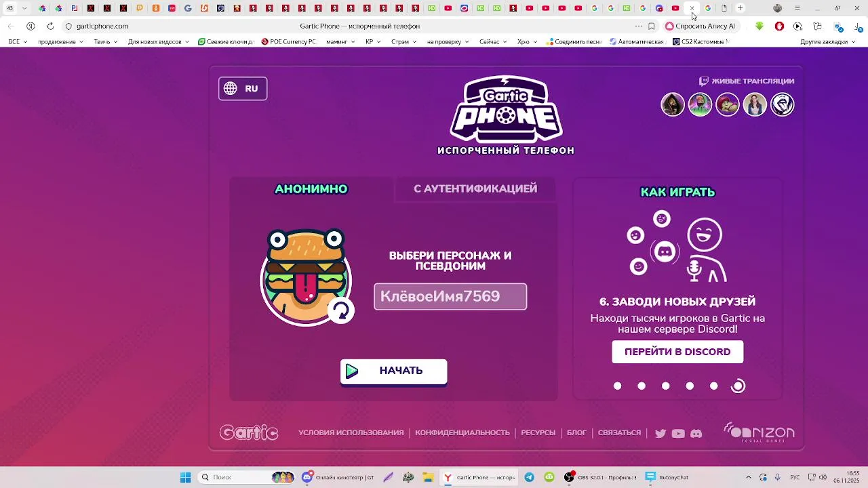
Task: Click the Перейти в Discord button
Action: click(x=677, y=352)
